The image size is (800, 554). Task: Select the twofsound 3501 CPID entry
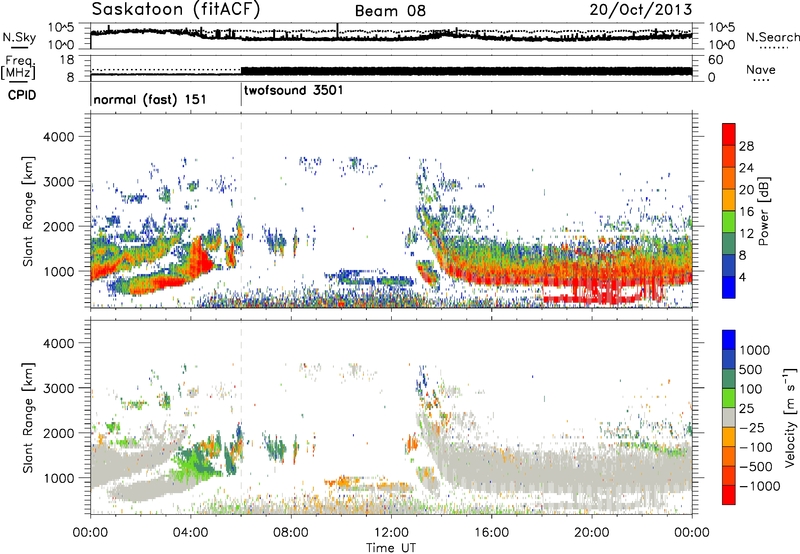[x=294, y=90]
